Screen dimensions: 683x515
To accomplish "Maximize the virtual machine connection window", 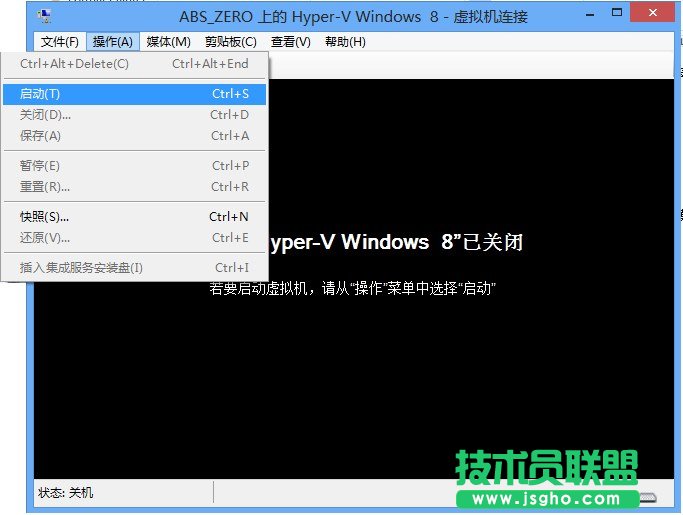I will coord(617,13).
